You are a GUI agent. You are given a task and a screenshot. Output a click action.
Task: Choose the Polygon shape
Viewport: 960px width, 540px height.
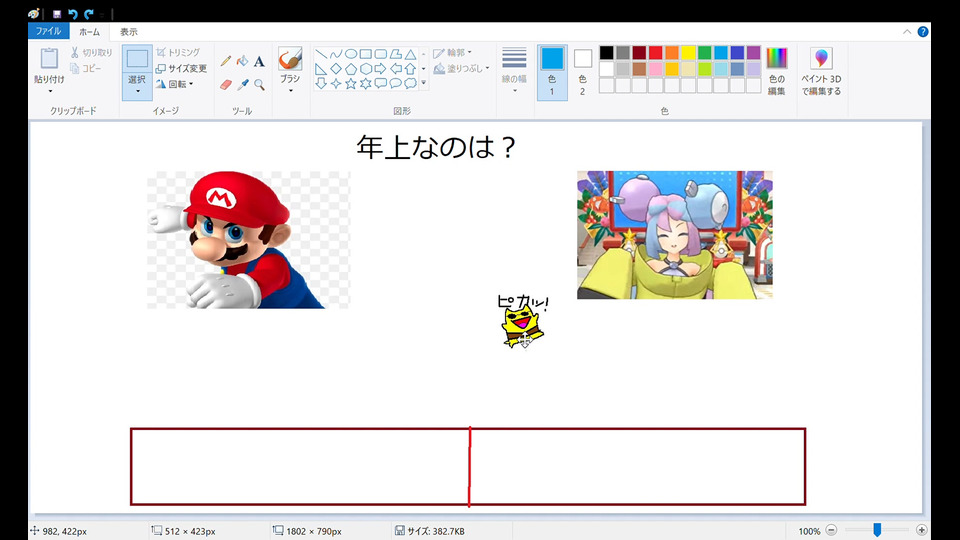[396, 54]
